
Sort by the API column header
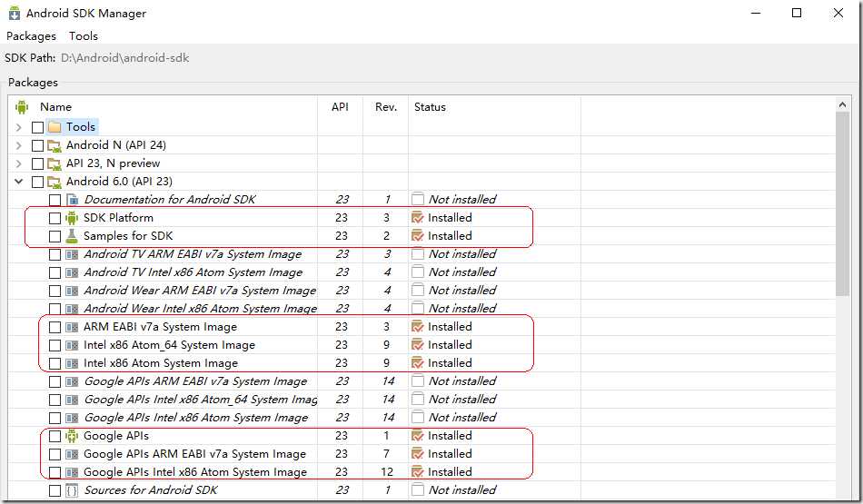[340, 107]
